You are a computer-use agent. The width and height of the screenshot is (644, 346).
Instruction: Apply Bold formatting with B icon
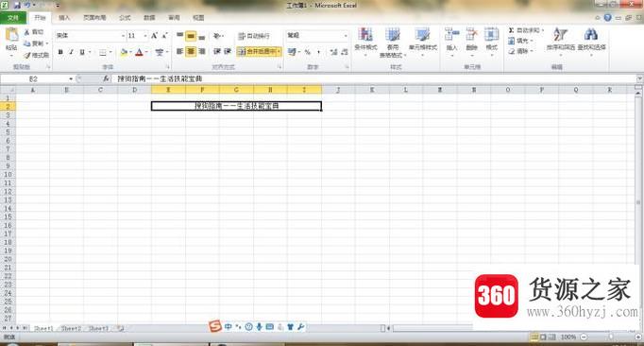tap(60, 52)
